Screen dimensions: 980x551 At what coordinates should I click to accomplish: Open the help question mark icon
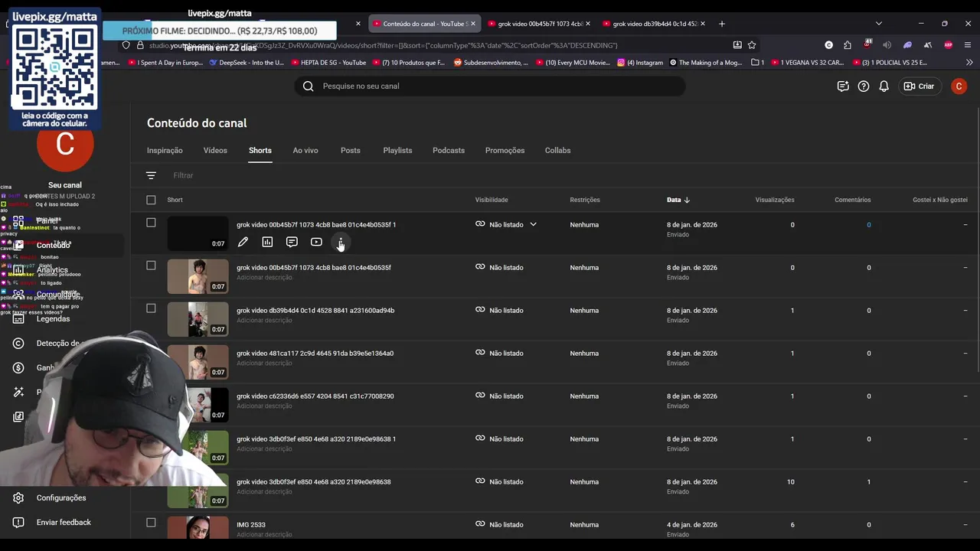pyautogui.click(x=864, y=86)
